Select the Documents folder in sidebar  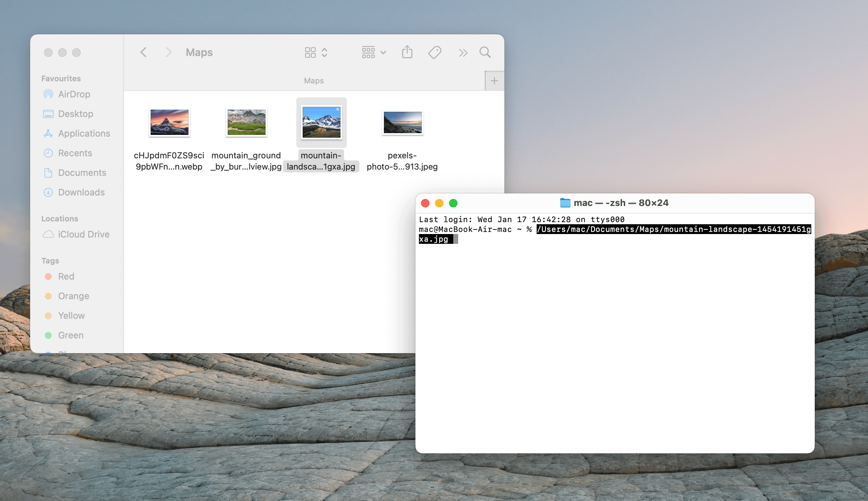point(82,173)
